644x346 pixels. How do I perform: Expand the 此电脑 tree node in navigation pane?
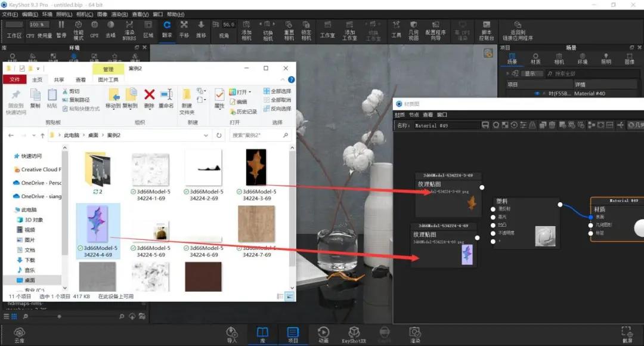pyautogui.click(x=11, y=209)
